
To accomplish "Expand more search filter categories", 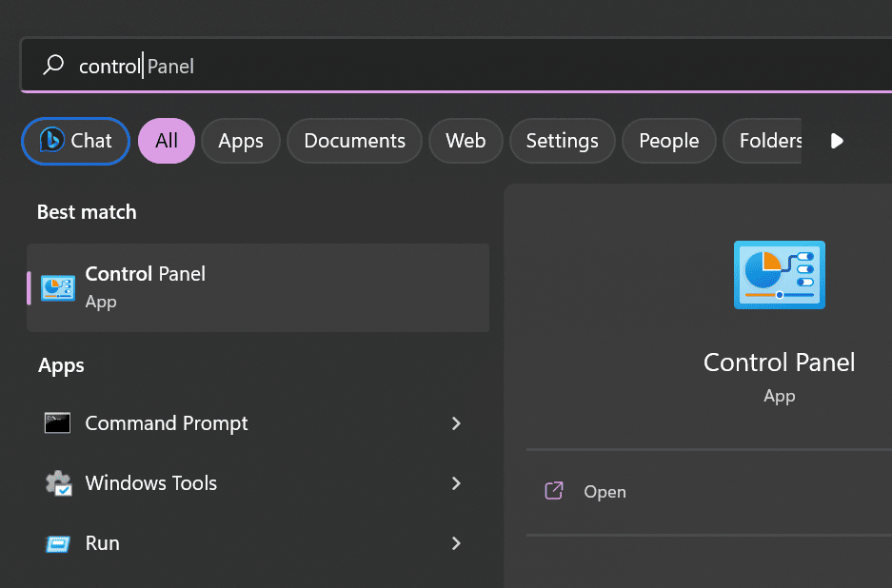I will pyautogui.click(x=836, y=141).
